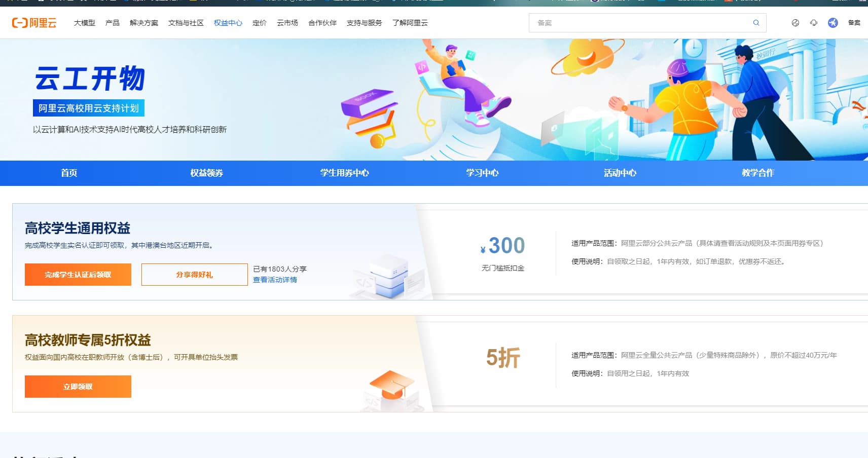Open the globe language icon in header
Image resolution: width=868 pixels, height=458 pixels.
click(x=795, y=23)
